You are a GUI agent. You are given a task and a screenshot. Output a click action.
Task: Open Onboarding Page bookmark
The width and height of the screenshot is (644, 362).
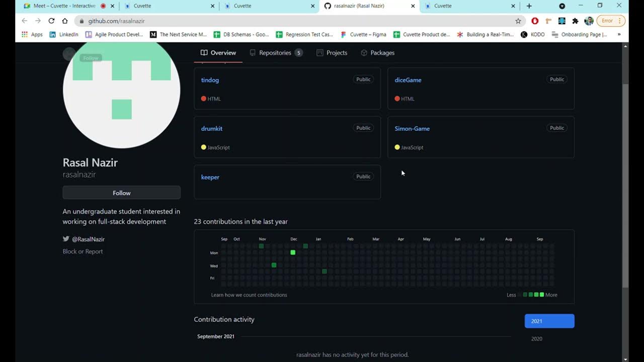point(579,35)
